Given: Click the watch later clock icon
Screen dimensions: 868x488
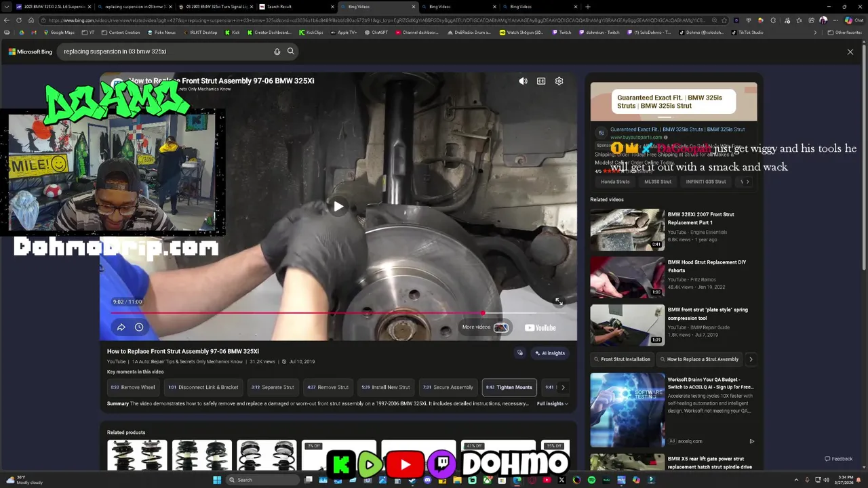Looking at the screenshot, I should click(139, 327).
